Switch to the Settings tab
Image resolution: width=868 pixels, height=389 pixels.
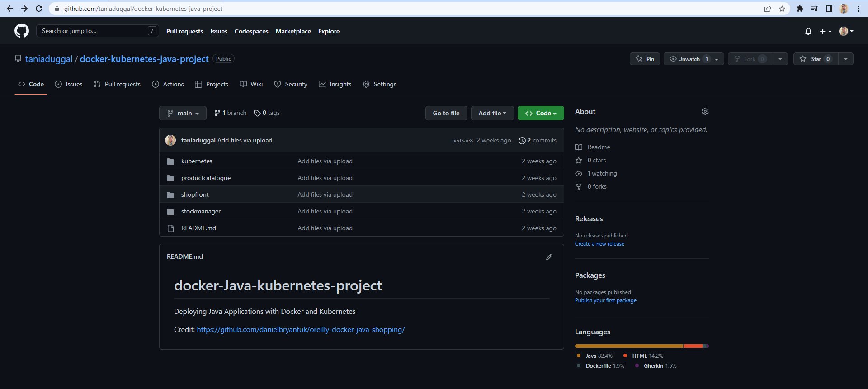pos(380,84)
